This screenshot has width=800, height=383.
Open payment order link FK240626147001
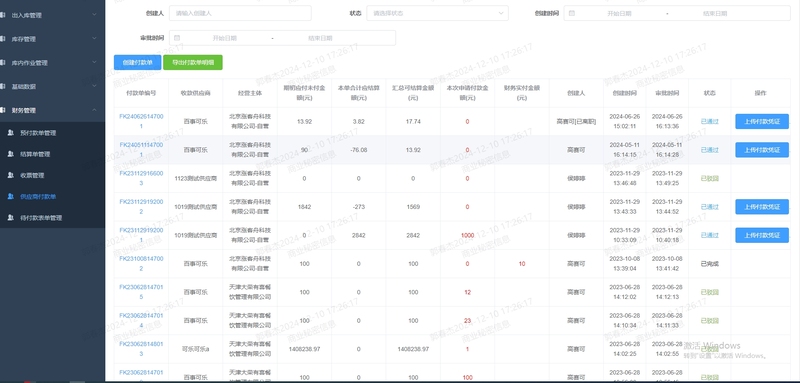pyautogui.click(x=141, y=121)
